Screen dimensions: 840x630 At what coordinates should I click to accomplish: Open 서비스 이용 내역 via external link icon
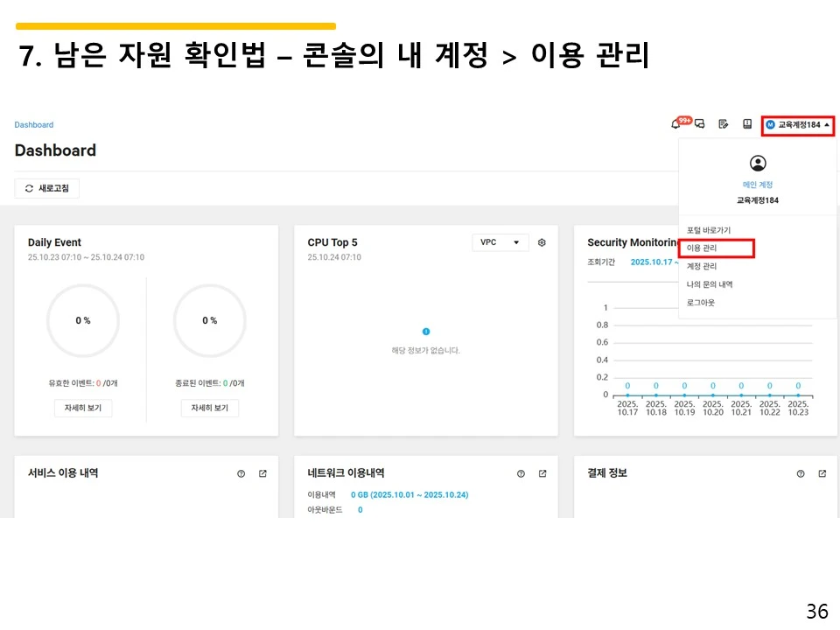click(x=262, y=472)
